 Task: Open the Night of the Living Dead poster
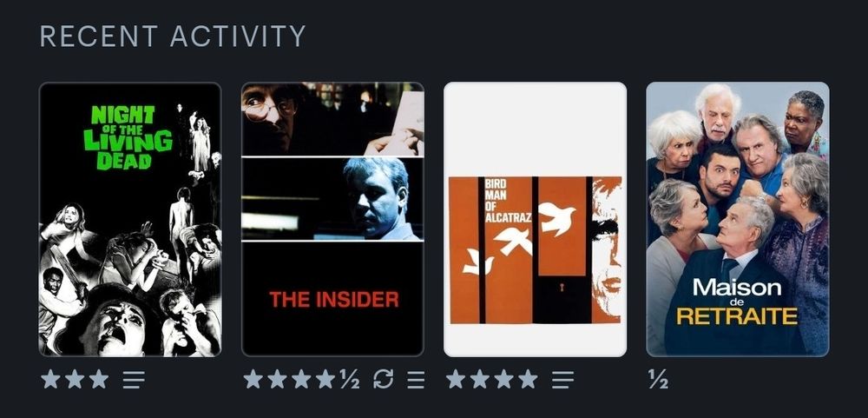[x=130, y=219]
